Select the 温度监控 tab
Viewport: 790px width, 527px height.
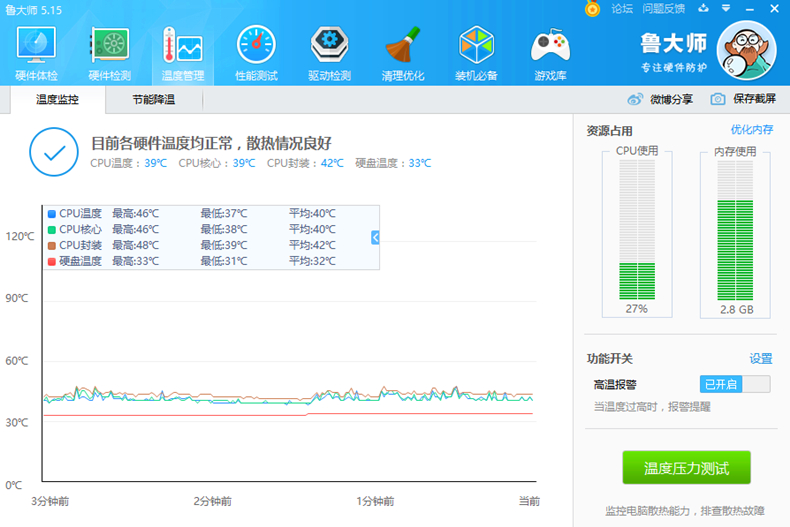pos(57,100)
